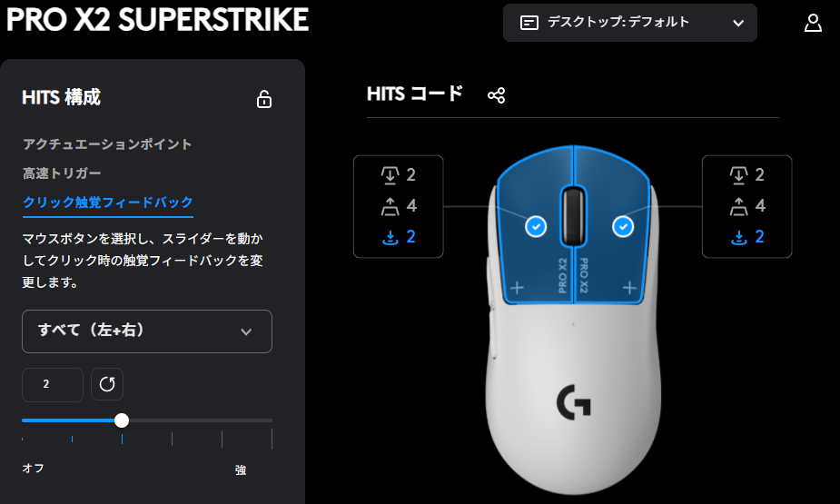The width and height of the screenshot is (840, 504).
Task: Click right panel blue haptic feedback icon
Action: pyautogui.click(x=739, y=237)
